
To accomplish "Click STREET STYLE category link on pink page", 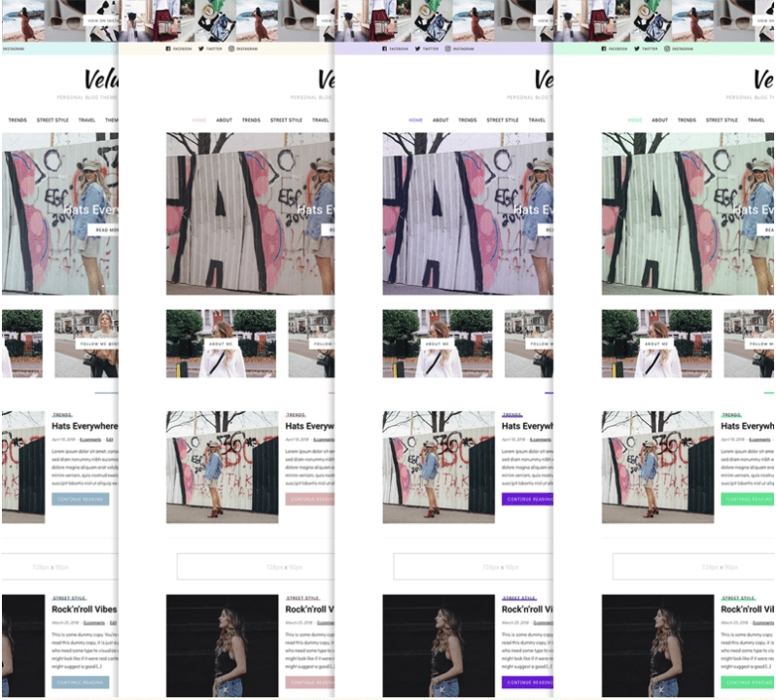I will pyautogui.click(x=302, y=598).
